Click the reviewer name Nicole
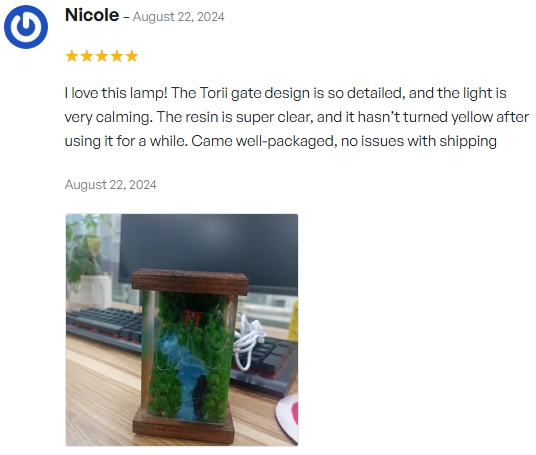 [x=92, y=15]
